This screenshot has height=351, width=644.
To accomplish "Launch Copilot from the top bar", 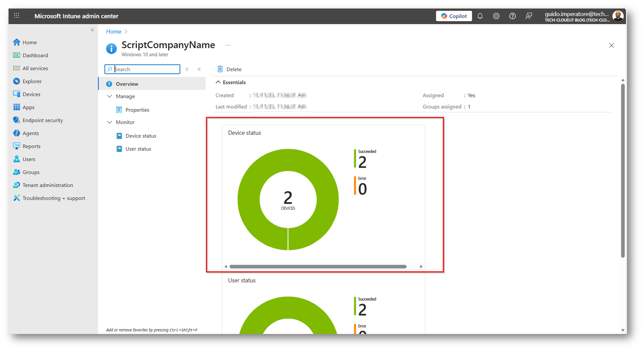I will coord(454,16).
